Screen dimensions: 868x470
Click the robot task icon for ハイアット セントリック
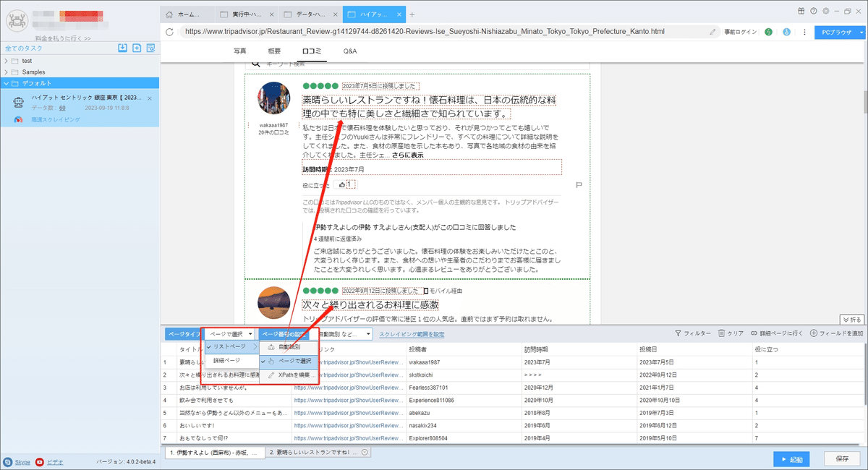point(20,102)
